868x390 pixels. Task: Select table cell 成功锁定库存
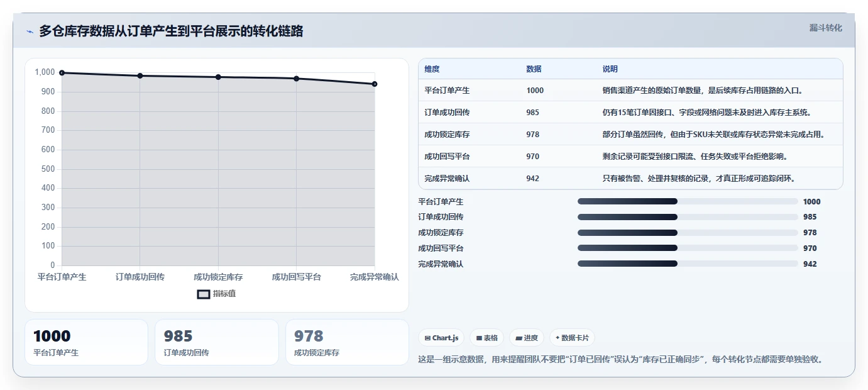click(447, 135)
